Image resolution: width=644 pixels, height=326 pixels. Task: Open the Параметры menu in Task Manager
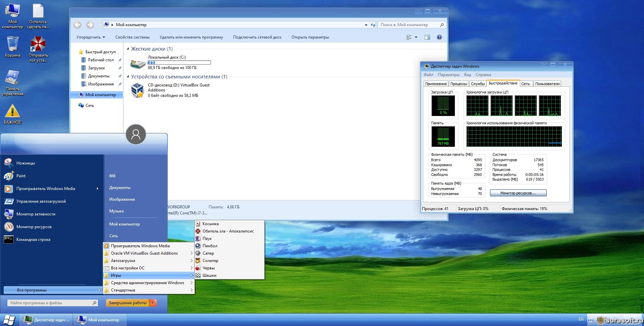(x=448, y=75)
